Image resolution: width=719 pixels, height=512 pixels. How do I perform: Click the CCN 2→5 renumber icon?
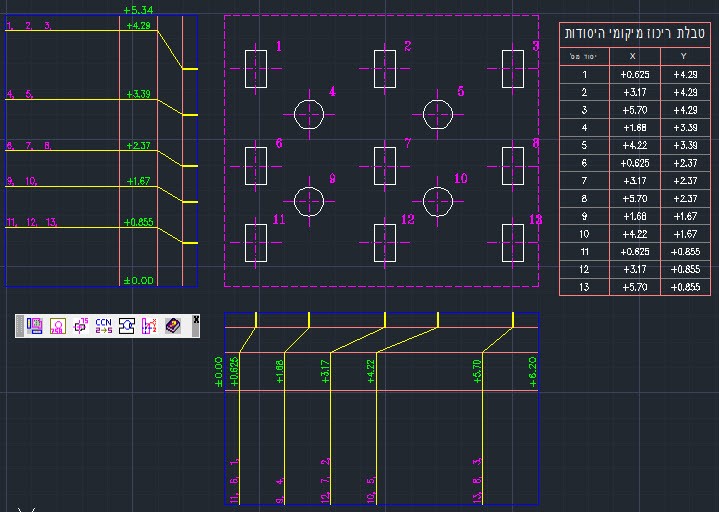(103, 326)
